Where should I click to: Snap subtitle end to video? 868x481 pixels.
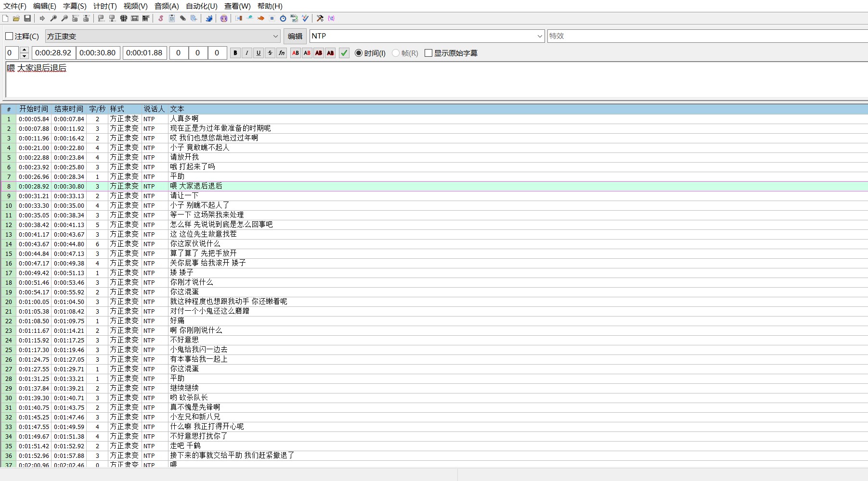point(112,18)
